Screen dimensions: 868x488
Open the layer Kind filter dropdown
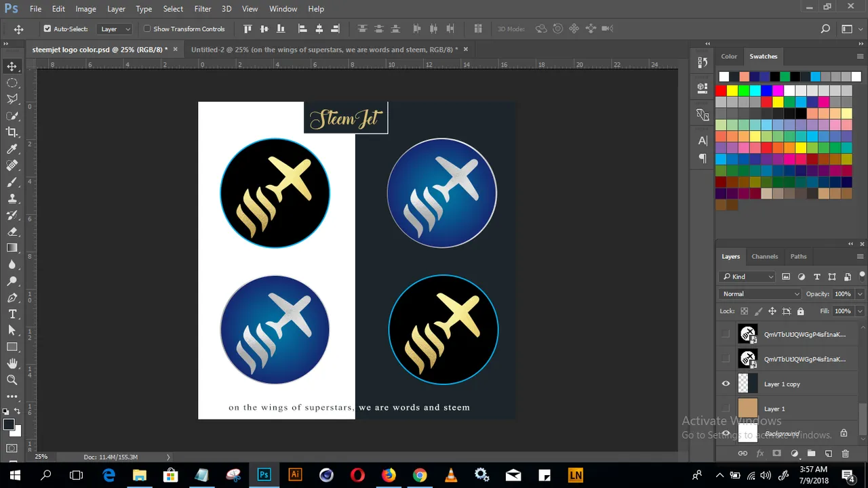(747, 277)
